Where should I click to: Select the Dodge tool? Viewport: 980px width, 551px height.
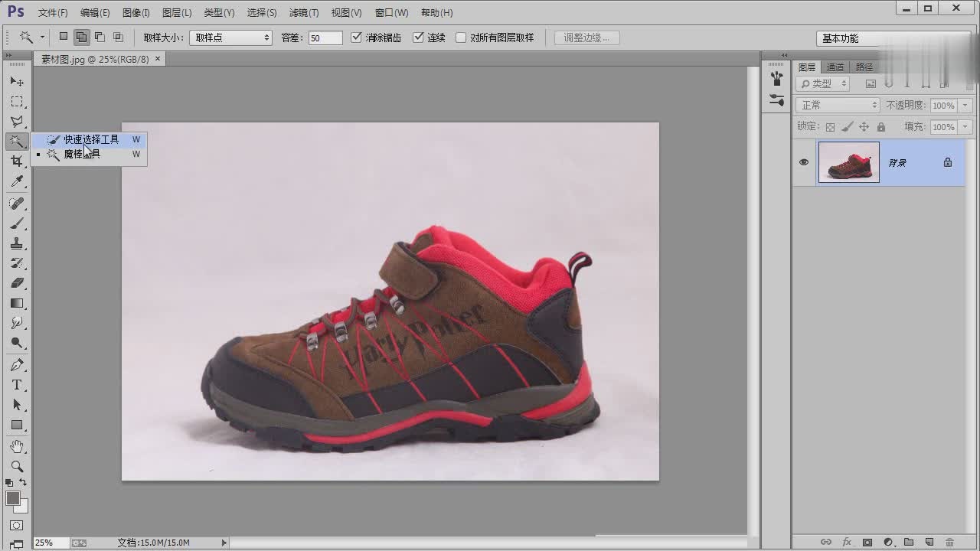[x=17, y=343]
